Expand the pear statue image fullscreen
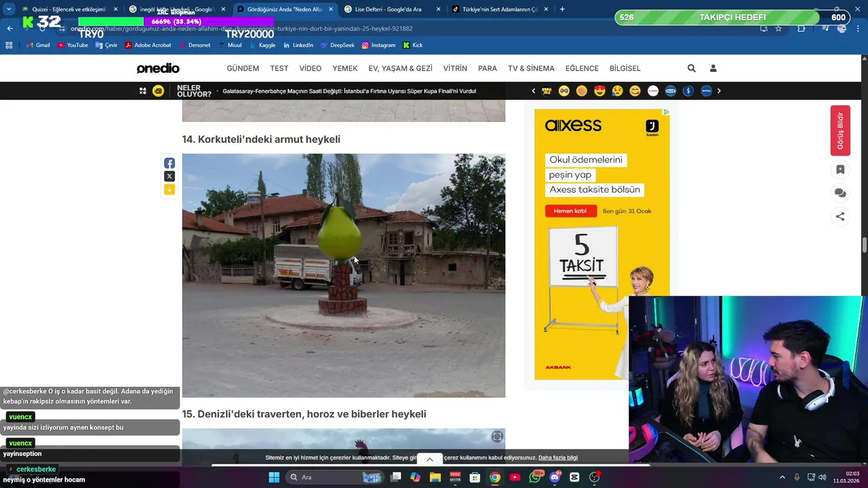 tap(497, 162)
